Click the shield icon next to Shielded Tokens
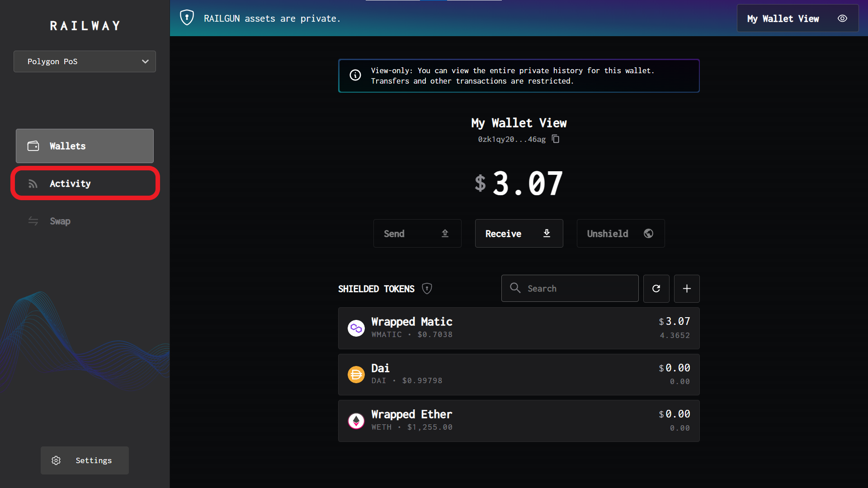 (427, 288)
